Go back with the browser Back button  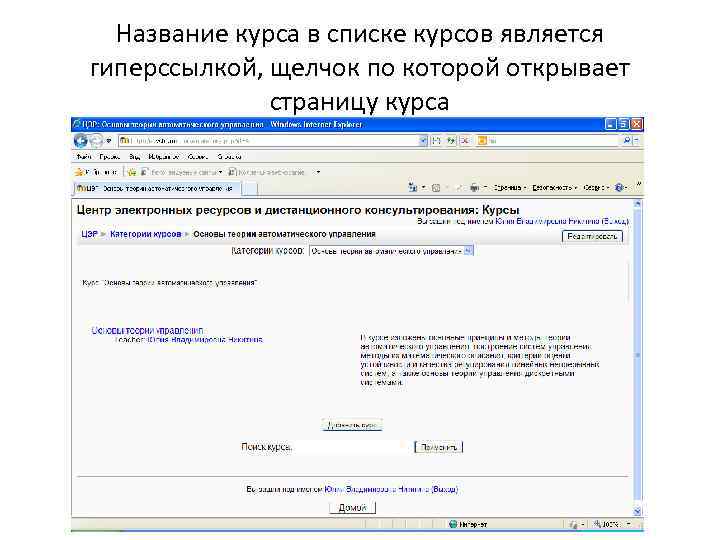tap(81, 141)
